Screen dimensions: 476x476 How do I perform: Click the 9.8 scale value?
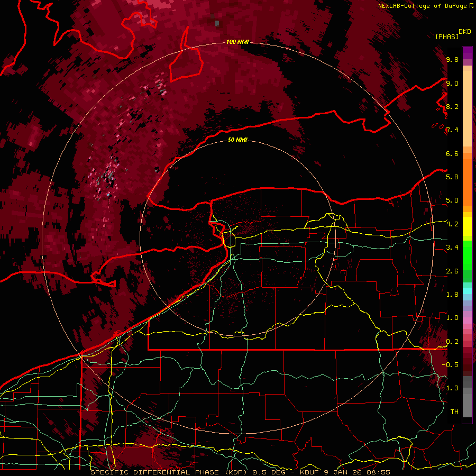click(x=452, y=59)
